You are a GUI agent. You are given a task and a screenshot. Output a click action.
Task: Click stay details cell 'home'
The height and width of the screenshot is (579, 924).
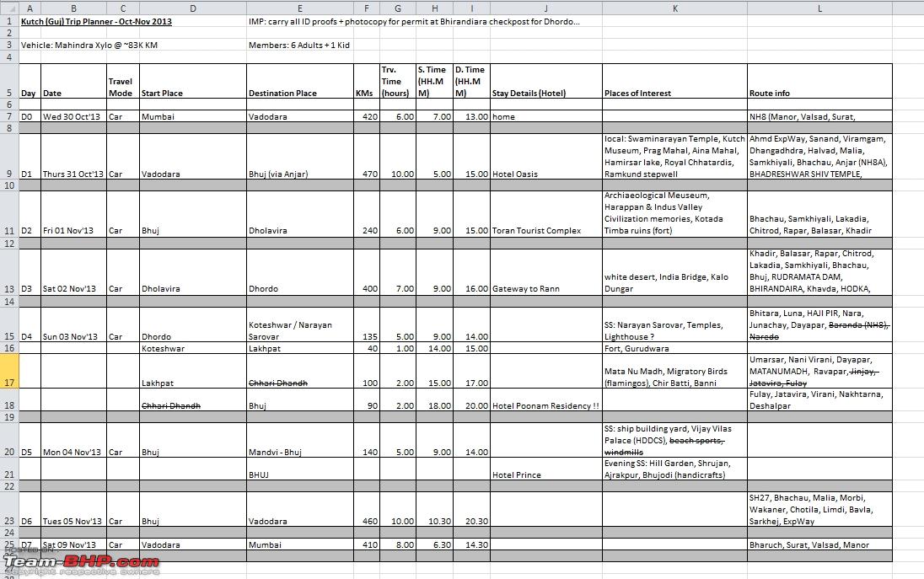click(x=545, y=116)
